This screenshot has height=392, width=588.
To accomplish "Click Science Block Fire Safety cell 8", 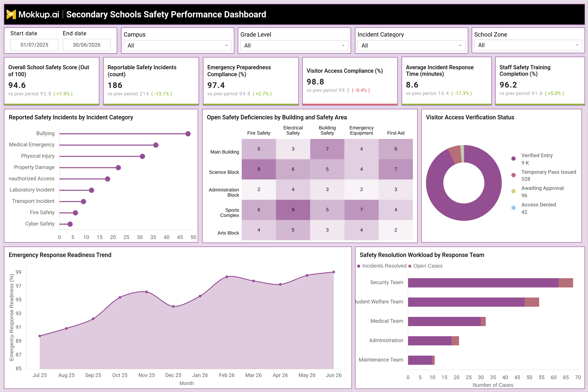I will pos(259,169).
